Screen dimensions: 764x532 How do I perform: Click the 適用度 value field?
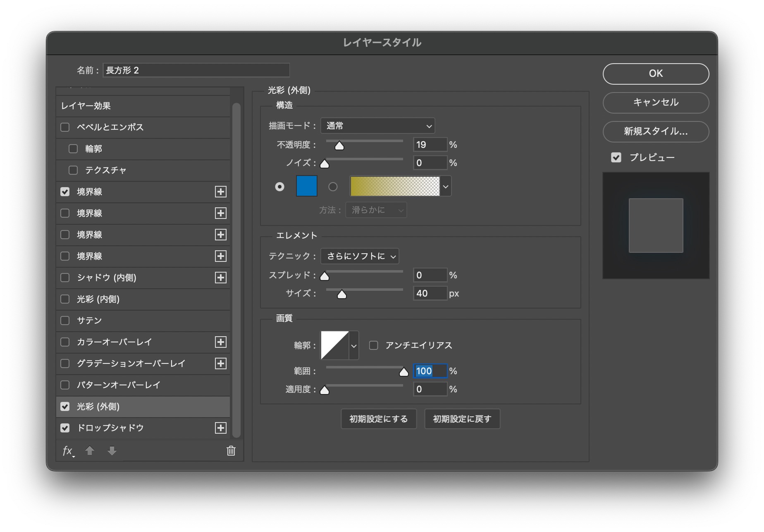430,389
